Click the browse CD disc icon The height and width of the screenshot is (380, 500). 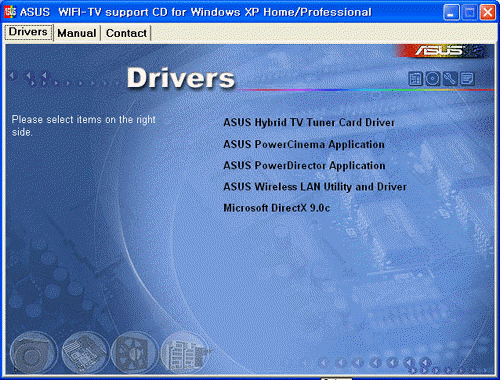[x=433, y=79]
